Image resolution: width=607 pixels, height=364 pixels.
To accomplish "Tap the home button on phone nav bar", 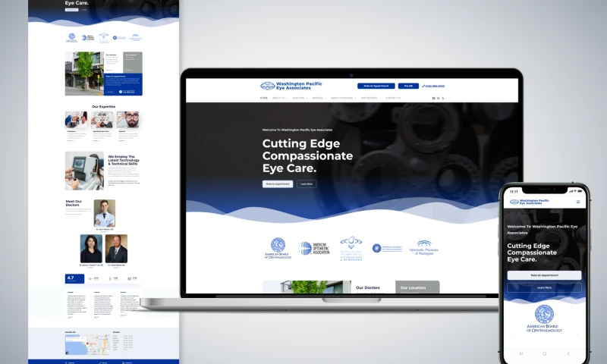I will pyautogui.click(x=544, y=353).
